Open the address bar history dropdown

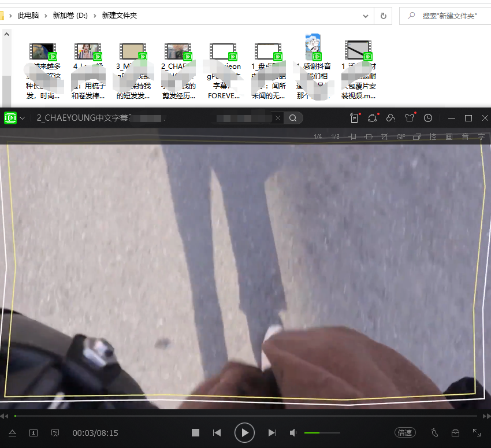tap(366, 16)
